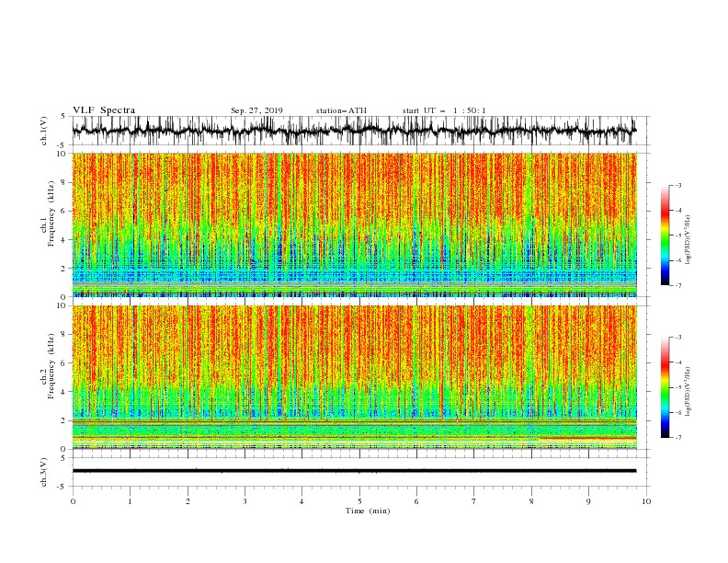This screenshot has width=728, height=563.
Task: Click the time-axis tick label "8"
Action: pyautogui.click(x=531, y=501)
